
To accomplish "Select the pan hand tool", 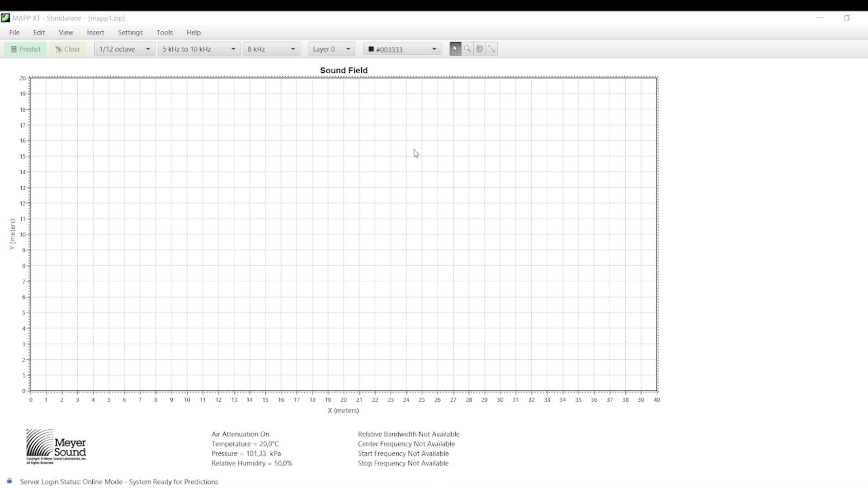I will [x=480, y=49].
